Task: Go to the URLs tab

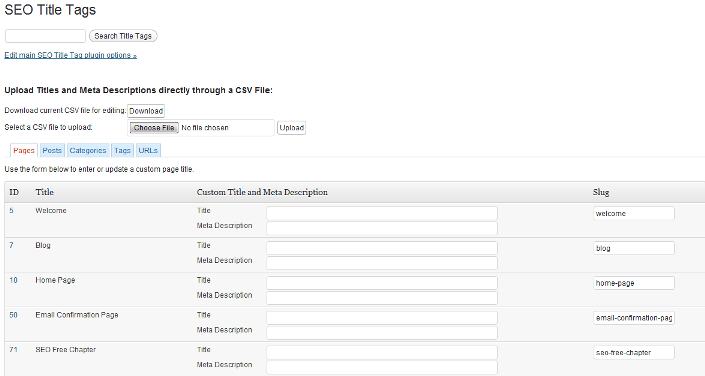Action: [148, 150]
